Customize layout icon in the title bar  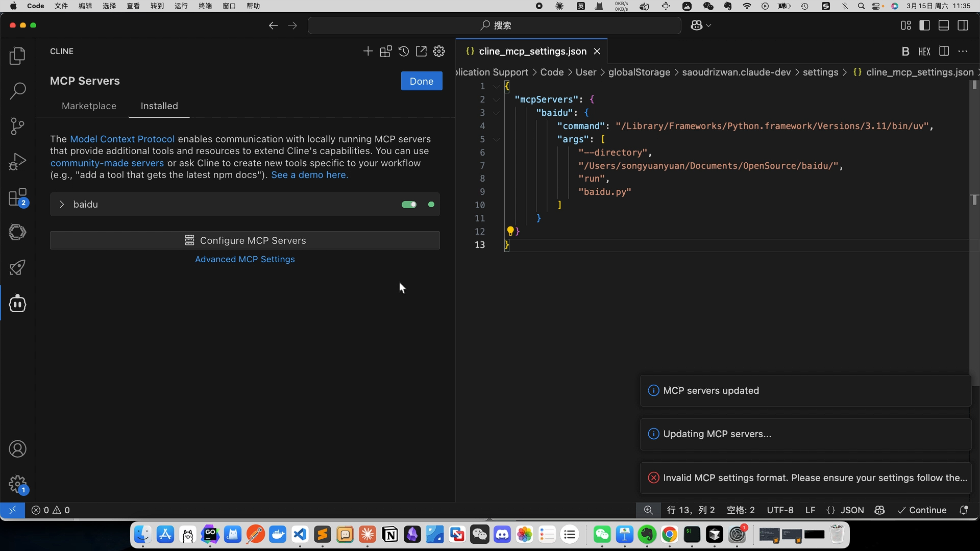tap(906, 26)
